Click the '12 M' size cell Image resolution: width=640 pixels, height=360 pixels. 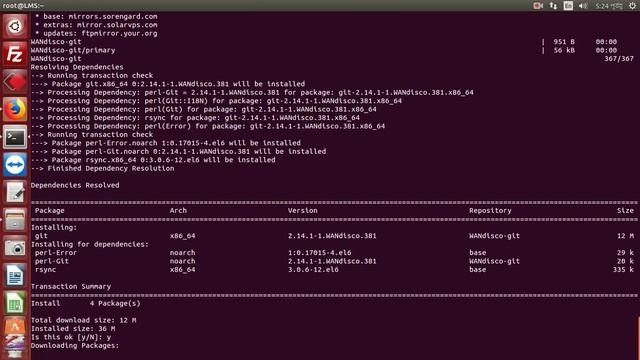pos(625,236)
